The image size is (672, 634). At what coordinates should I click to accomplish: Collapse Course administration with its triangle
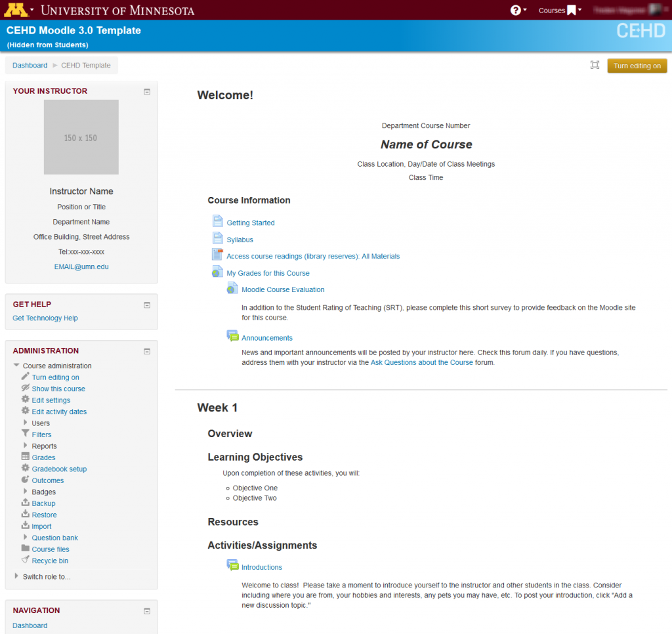point(16,366)
